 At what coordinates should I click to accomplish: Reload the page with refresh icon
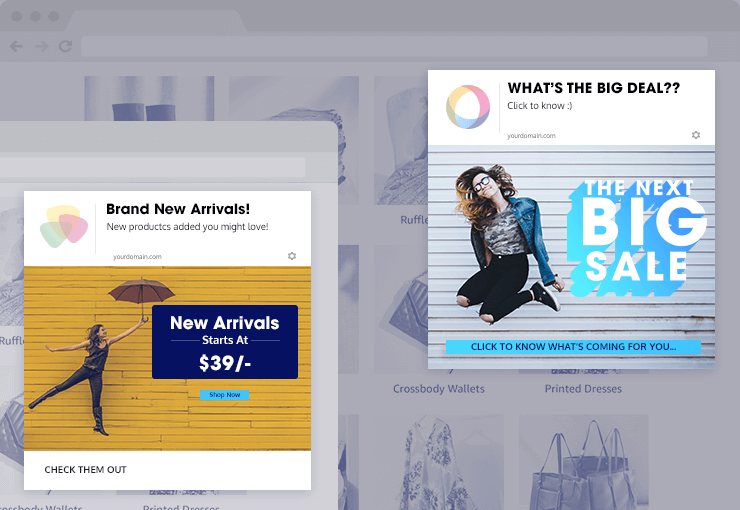tap(65, 46)
